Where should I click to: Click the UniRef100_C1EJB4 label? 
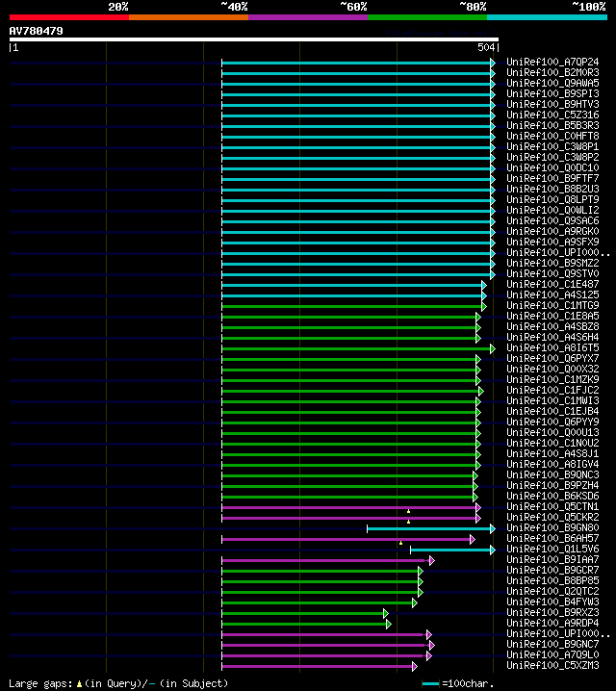click(552, 411)
